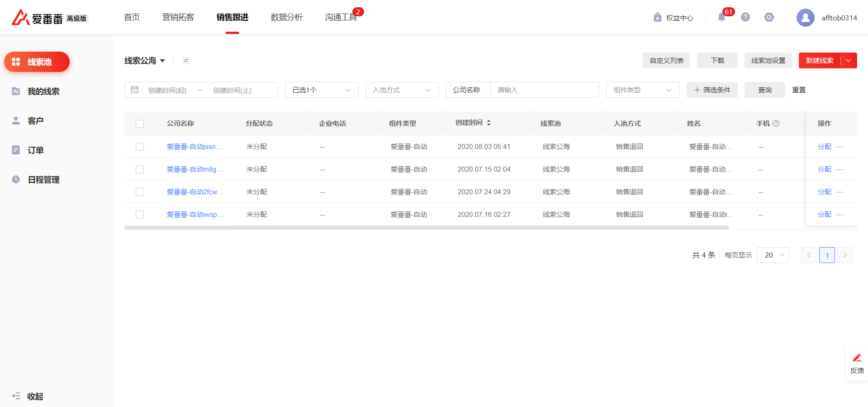Open the settings gear icon in header

pos(769,17)
